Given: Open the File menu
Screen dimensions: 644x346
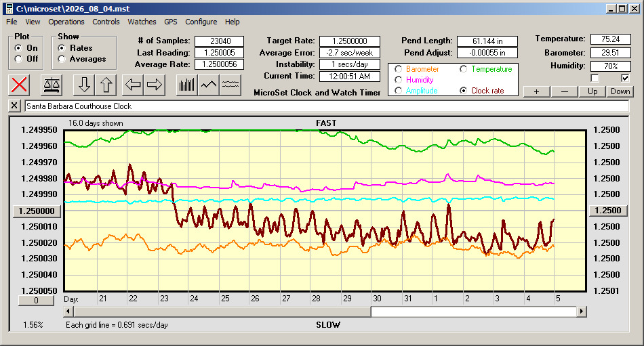Looking at the screenshot, I should [x=12, y=22].
